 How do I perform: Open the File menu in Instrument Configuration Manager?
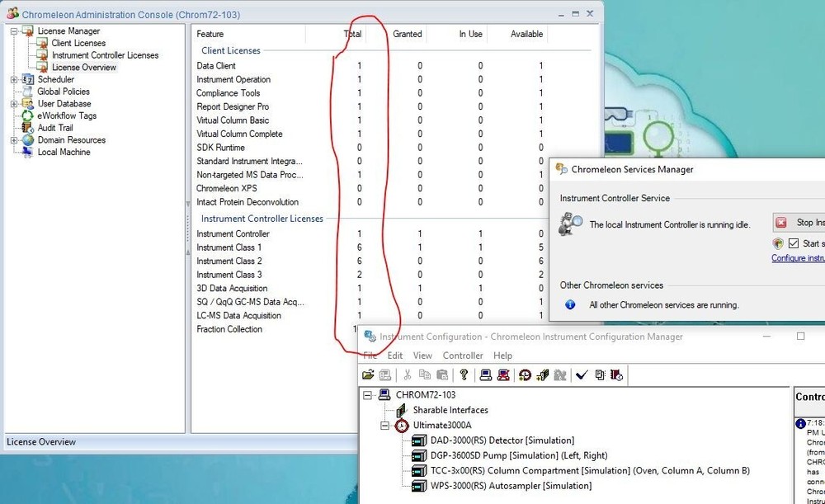tap(370, 356)
